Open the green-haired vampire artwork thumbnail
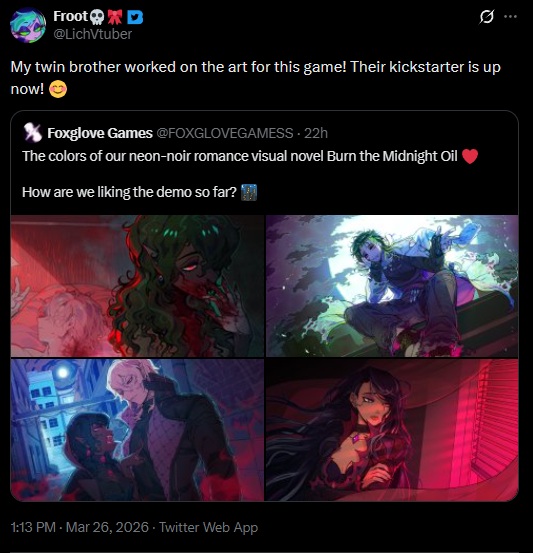Viewport: 533px width, 553px height. click(137, 286)
